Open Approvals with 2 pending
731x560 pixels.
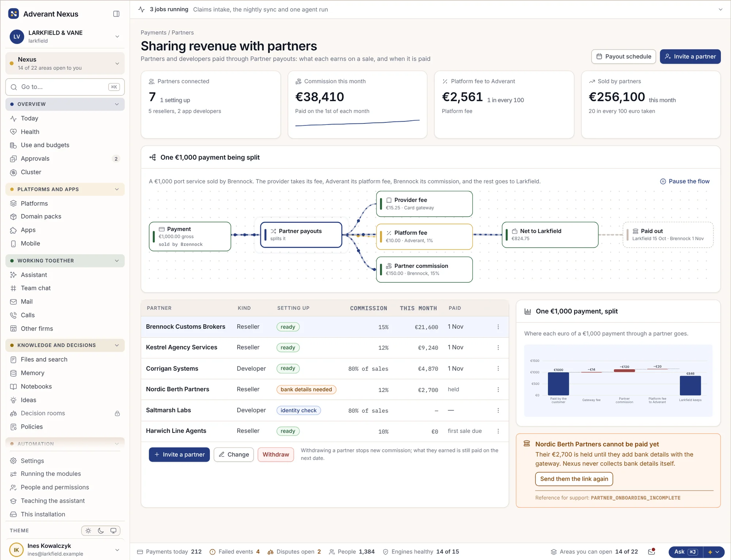[65, 159]
